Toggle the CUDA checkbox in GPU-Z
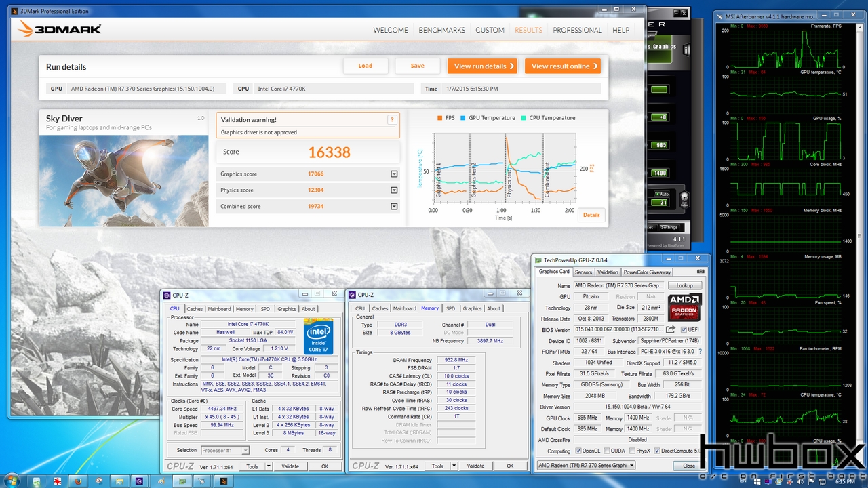868x488 pixels. pos(606,451)
